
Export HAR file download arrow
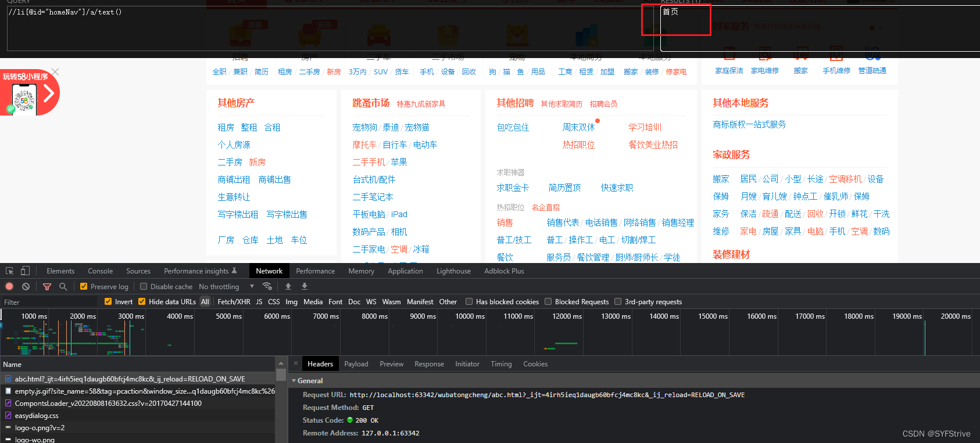pyautogui.click(x=304, y=286)
